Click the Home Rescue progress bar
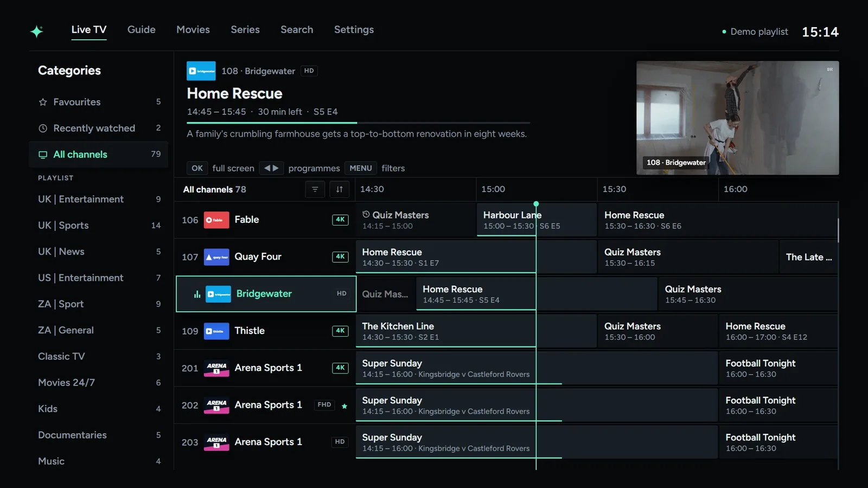This screenshot has height=488, width=868. pyautogui.click(x=359, y=123)
